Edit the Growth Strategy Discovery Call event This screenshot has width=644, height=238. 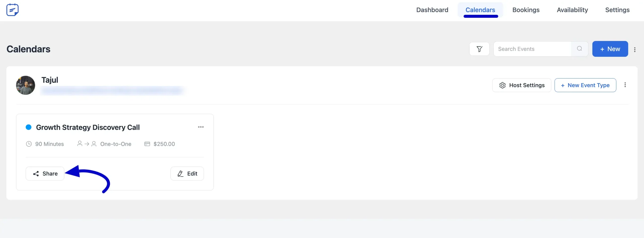(187, 173)
